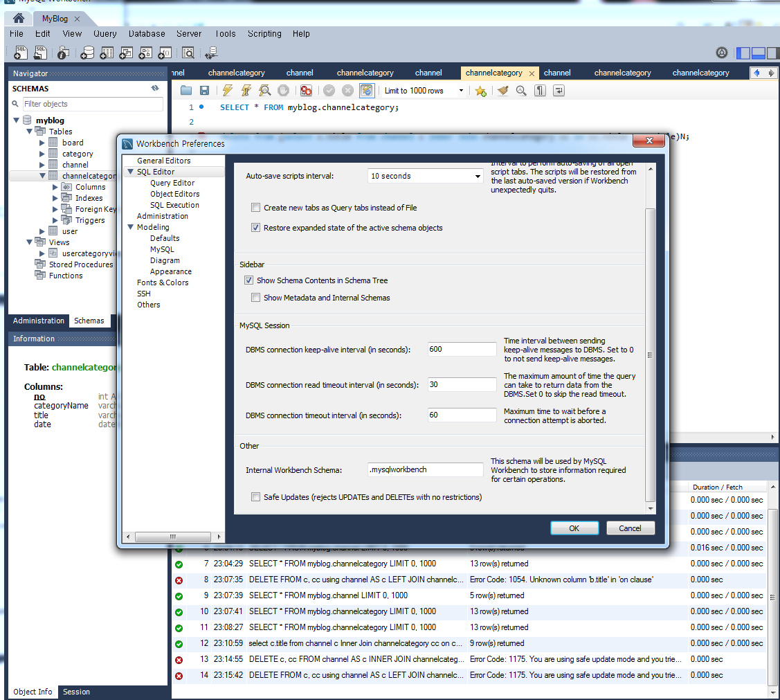Toggle word wrap icon
This screenshot has height=700, width=780.
coord(559,91)
